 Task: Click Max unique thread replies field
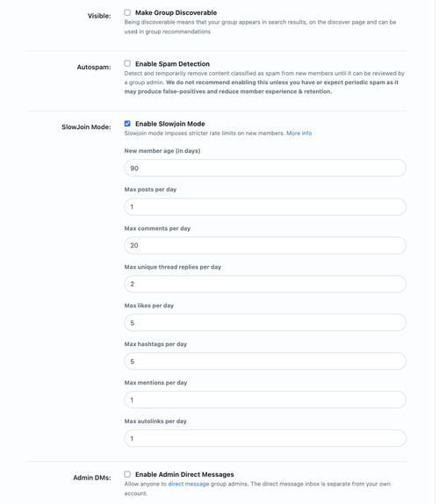(x=265, y=284)
